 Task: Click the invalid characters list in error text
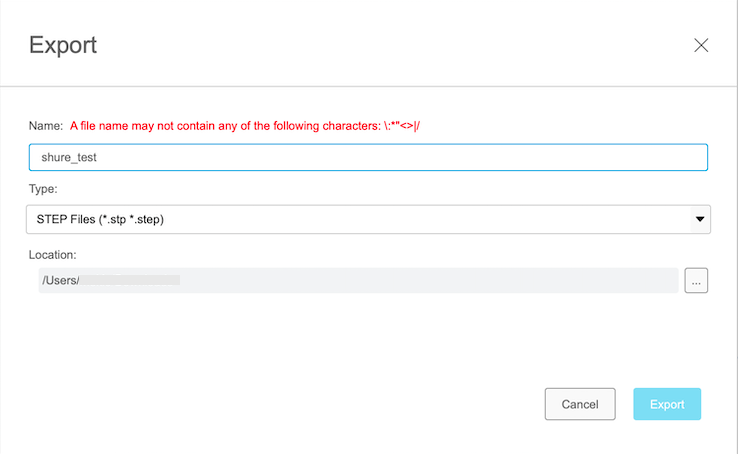(x=408, y=126)
